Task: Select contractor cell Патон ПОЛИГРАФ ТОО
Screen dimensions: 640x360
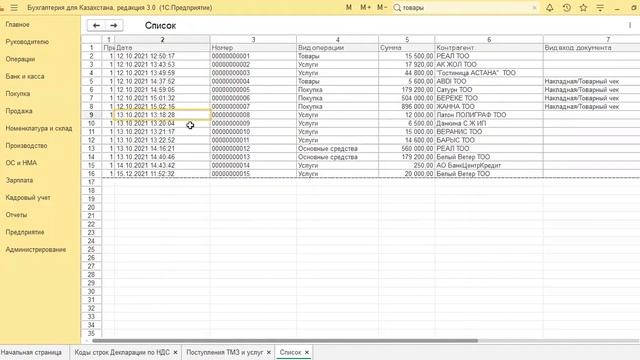Action: click(489, 115)
